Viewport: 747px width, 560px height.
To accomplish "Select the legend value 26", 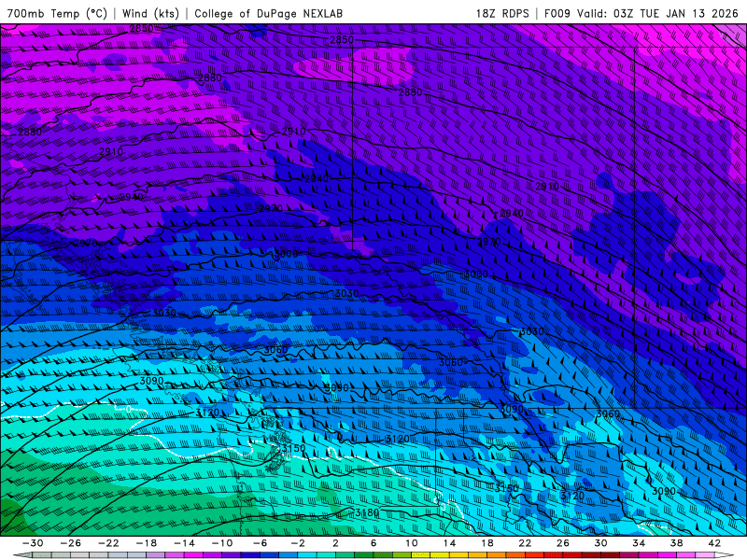I will point(563,543).
